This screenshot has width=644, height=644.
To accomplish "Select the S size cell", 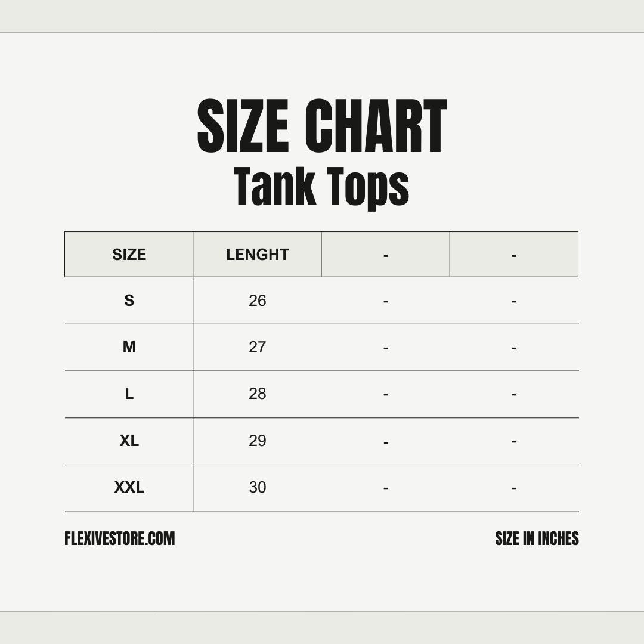I will (x=129, y=301).
